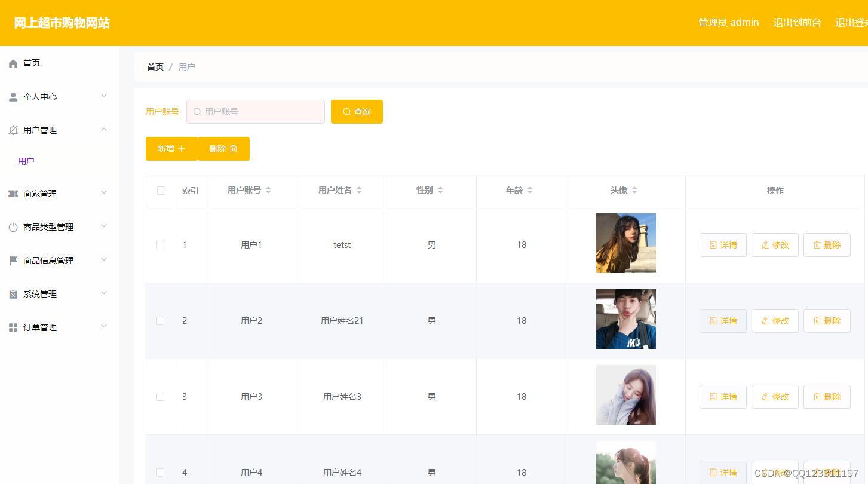Viewport: 868px width, 484px height.
Task: Click 修改 for 用户2
Action: pyautogui.click(x=775, y=321)
